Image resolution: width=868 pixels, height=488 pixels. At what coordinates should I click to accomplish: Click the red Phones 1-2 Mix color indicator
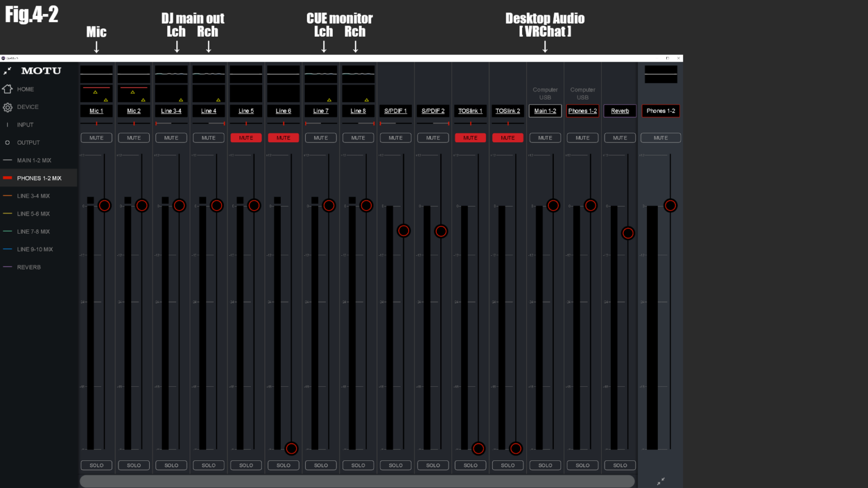(7, 178)
